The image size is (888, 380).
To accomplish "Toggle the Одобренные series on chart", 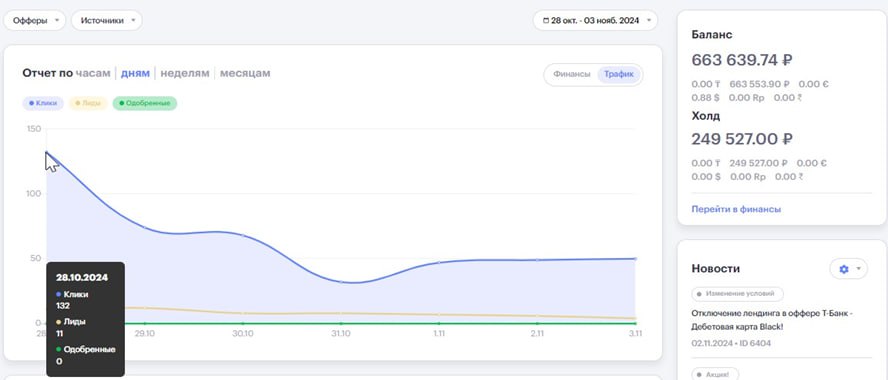I will pos(145,104).
